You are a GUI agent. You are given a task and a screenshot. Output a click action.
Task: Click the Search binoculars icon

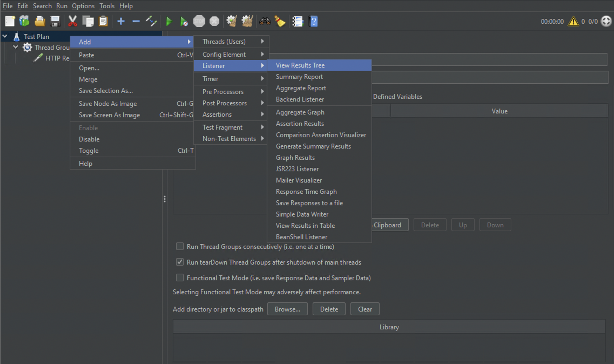[265, 21]
